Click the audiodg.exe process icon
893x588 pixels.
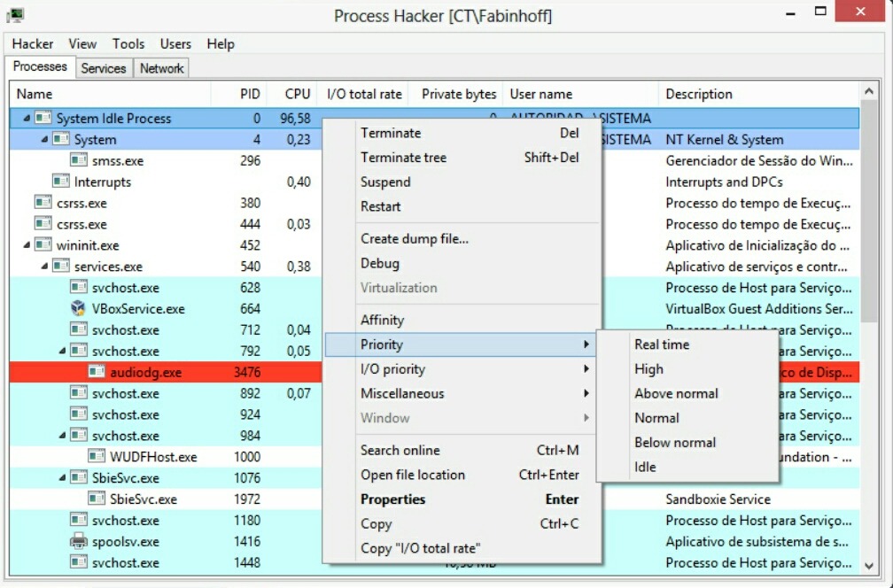pyautogui.click(x=94, y=372)
